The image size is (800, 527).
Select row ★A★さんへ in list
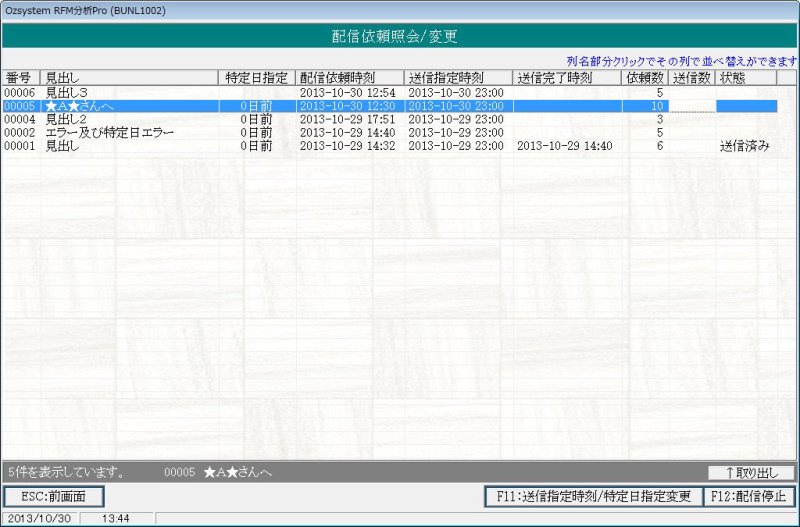390,106
